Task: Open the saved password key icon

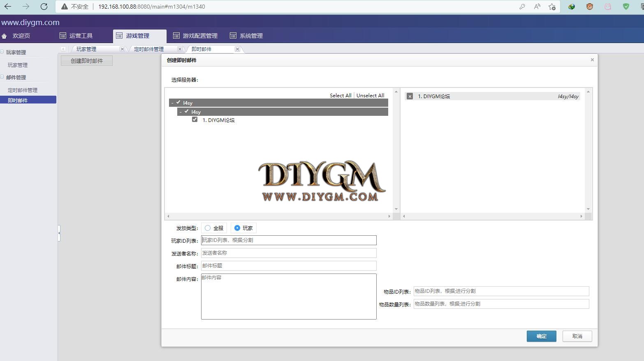Action: [522, 7]
